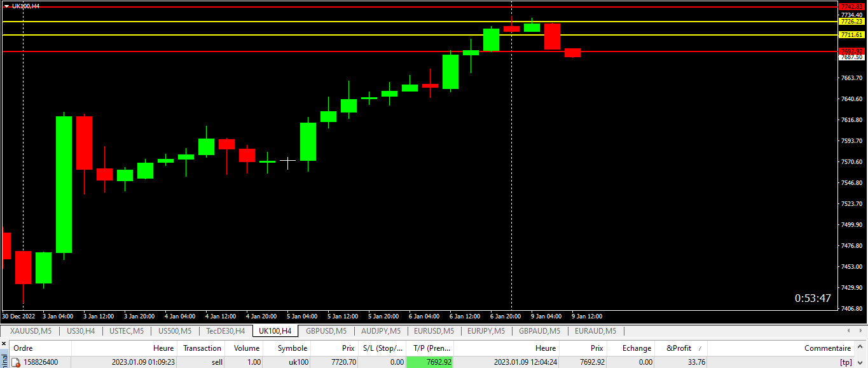868x368 pixels.
Task: Switch to the EURAUD,M5 chart tab
Action: pyautogui.click(x=595, y=331)
